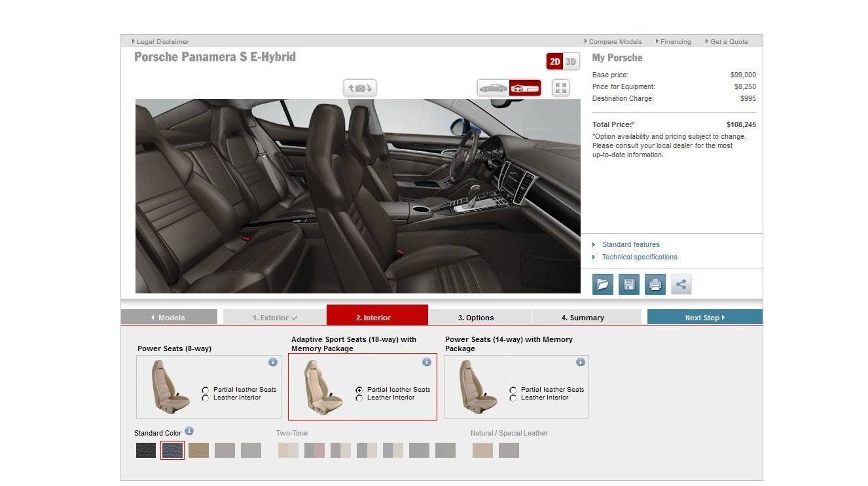Viewport: 868px width, 486px height.
Task: Open fullscreen view of the car image
Action: click(x=561, y=88)
